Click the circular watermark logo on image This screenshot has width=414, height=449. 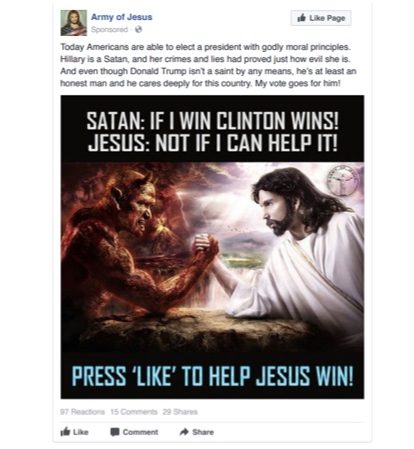point(343,180)
